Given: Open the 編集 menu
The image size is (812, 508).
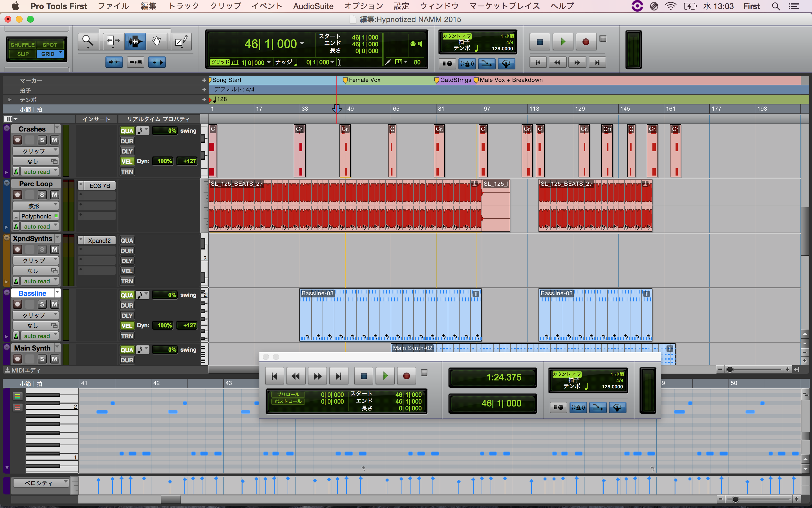Looking at the screenshot, I should click(x=149, y=6).
